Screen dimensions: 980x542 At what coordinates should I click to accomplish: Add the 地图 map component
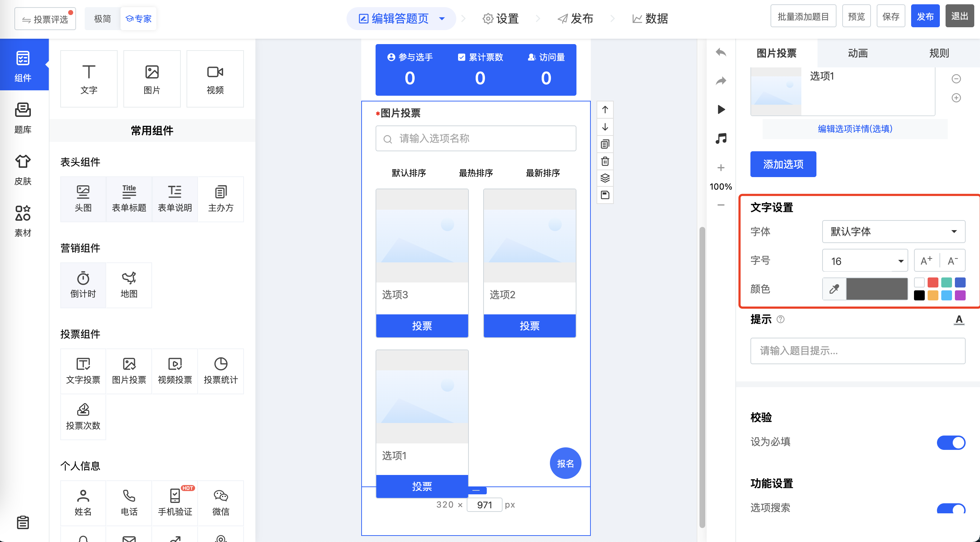(x=129, y=285)
